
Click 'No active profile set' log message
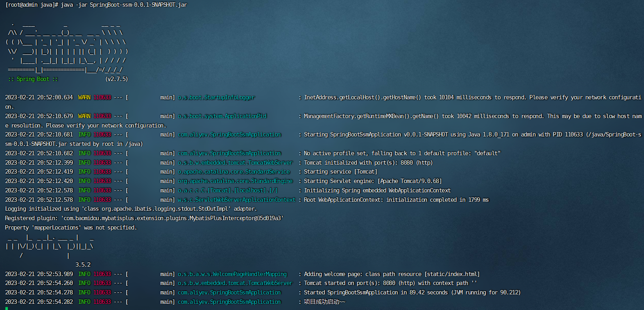point(402,153)
